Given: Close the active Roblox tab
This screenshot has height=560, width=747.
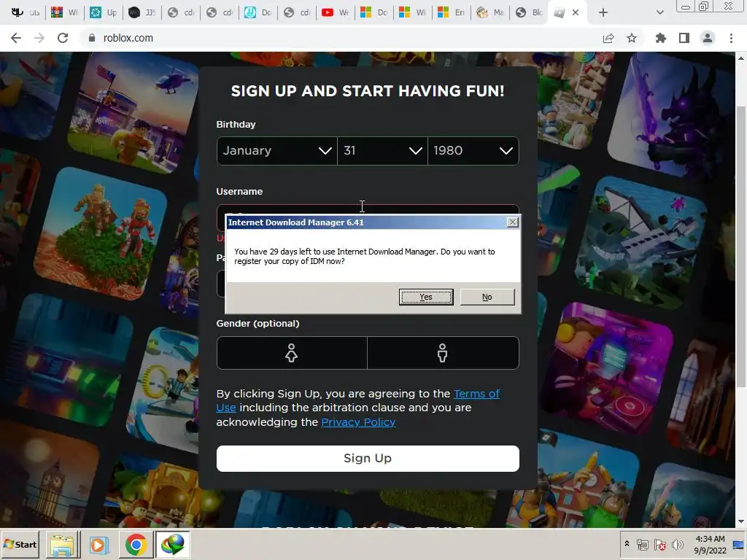Looking at the screenshot, I should click(x=576, y=13).
